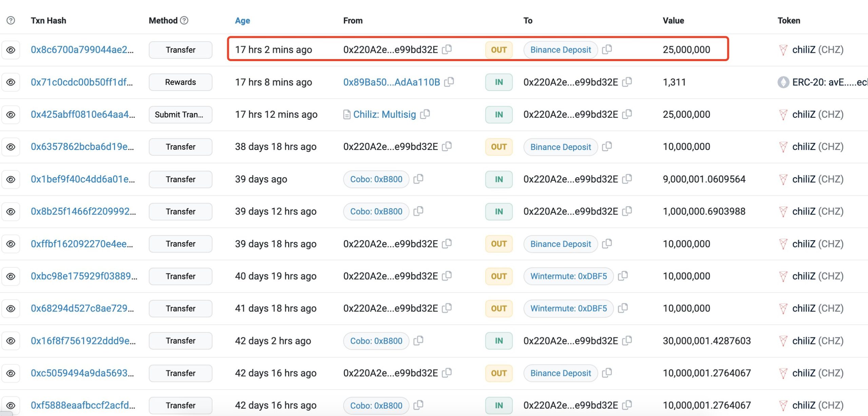
Task: Click the Binance Deposit label in the top row
Action: click(560, 50)
